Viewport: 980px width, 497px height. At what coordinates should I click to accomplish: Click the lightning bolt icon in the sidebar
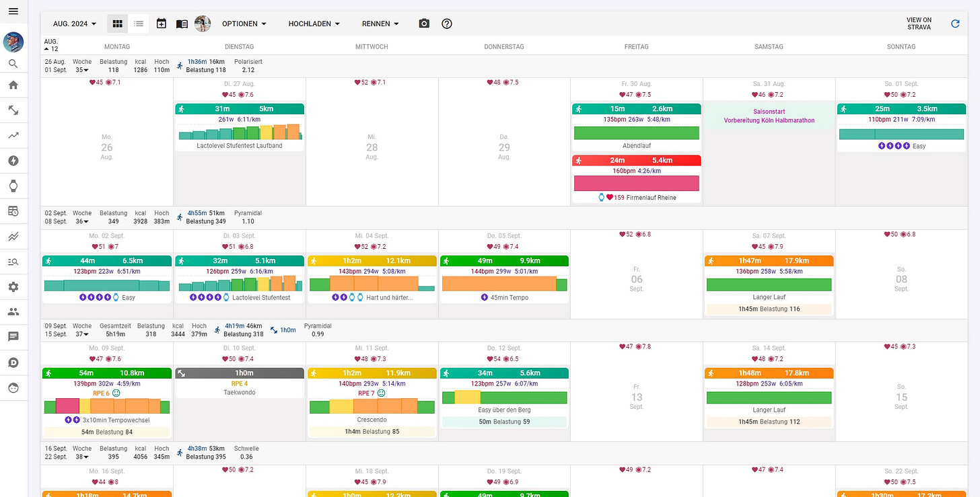(x=13, y=160)
